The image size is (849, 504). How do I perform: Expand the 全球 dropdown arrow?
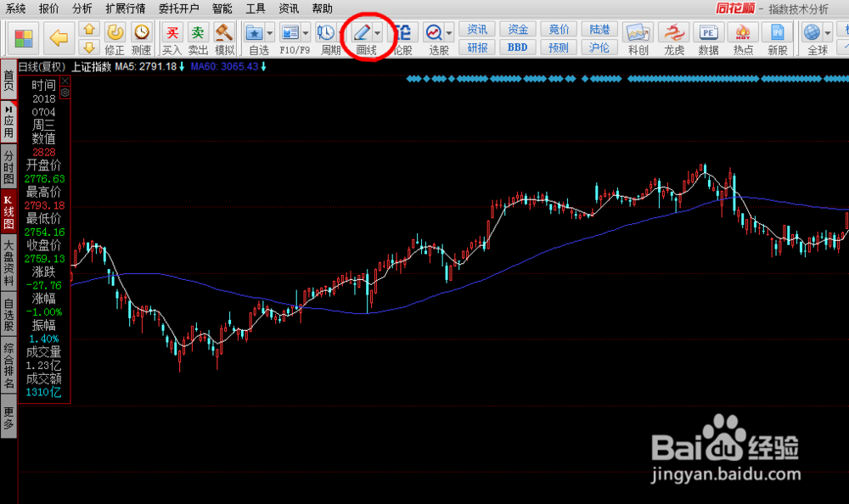point(828,33)
